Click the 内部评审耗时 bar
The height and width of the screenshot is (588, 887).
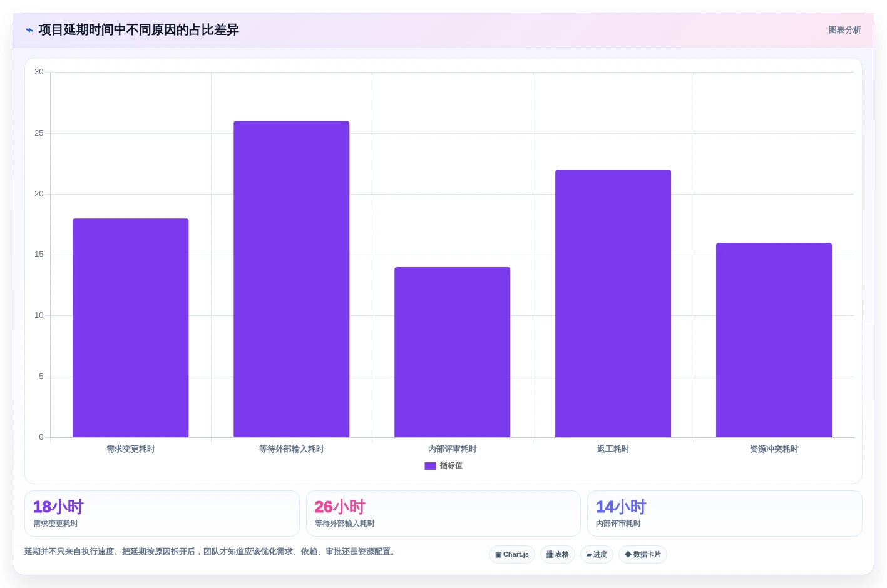452,352
